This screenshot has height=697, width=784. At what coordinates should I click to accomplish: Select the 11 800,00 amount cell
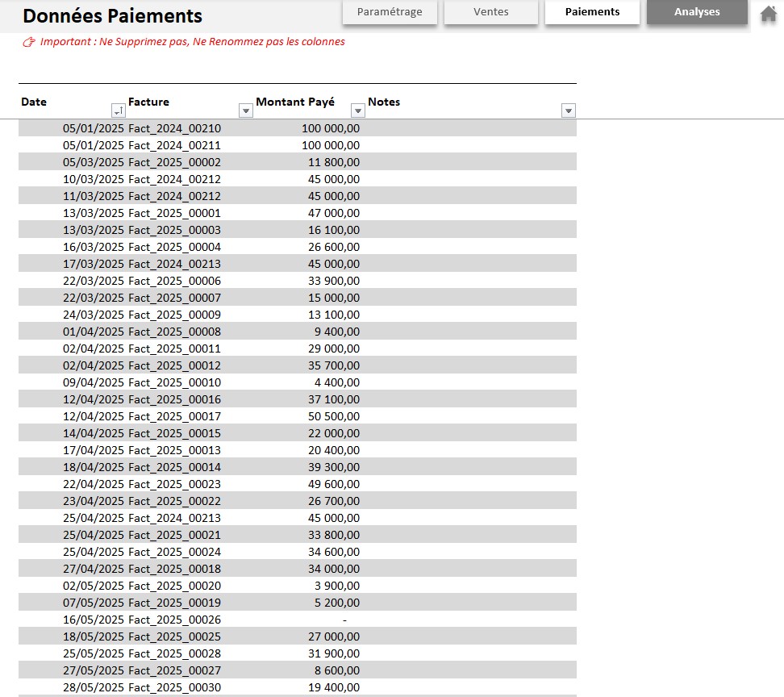pos(333,162)
